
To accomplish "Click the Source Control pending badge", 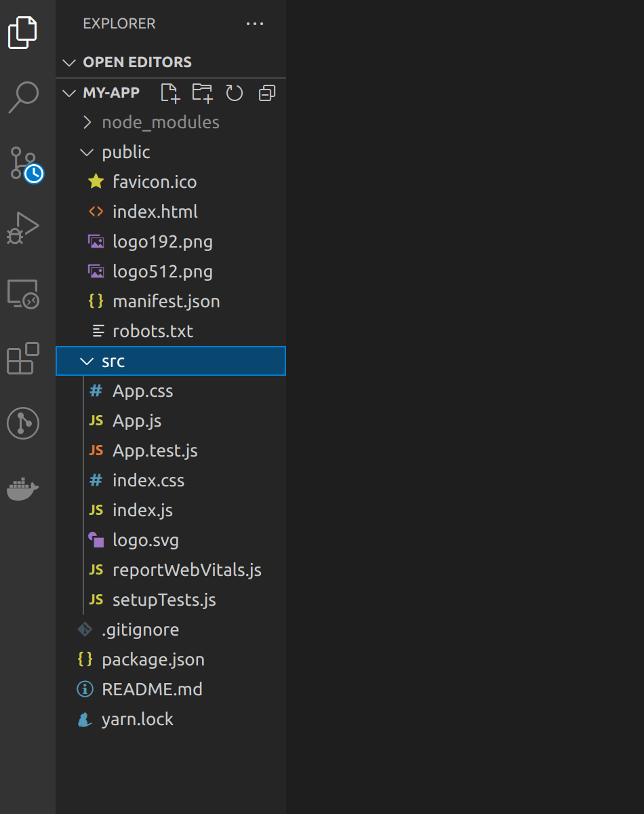I will tap(33, 174).
